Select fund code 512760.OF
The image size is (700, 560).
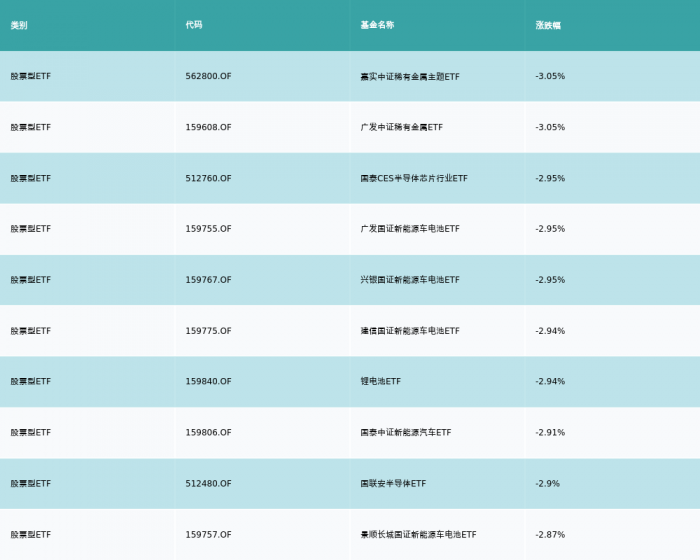pos(208,178)
